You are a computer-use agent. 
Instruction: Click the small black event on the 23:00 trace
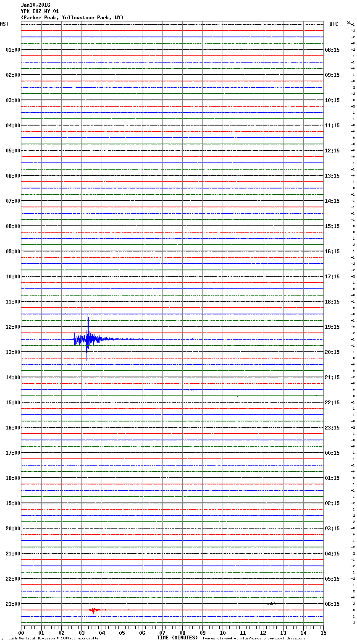(271, 603)
